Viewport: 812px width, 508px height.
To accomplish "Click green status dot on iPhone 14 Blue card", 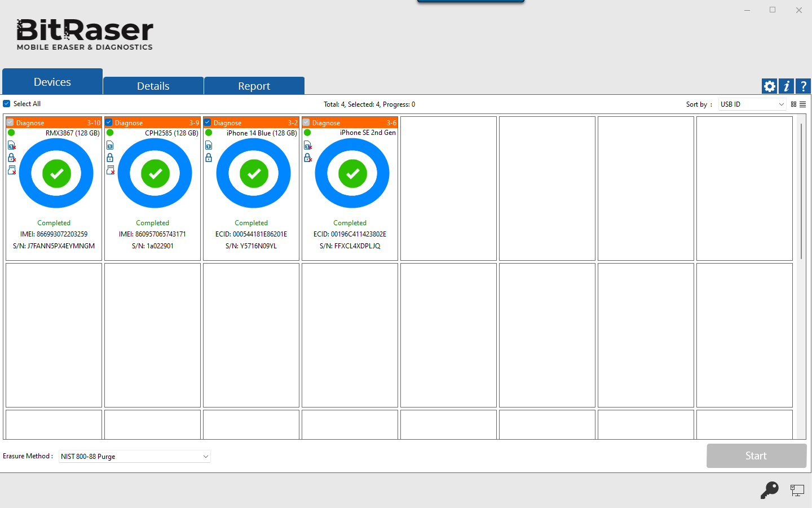I will pyautogui.click(x=209, y=133).
